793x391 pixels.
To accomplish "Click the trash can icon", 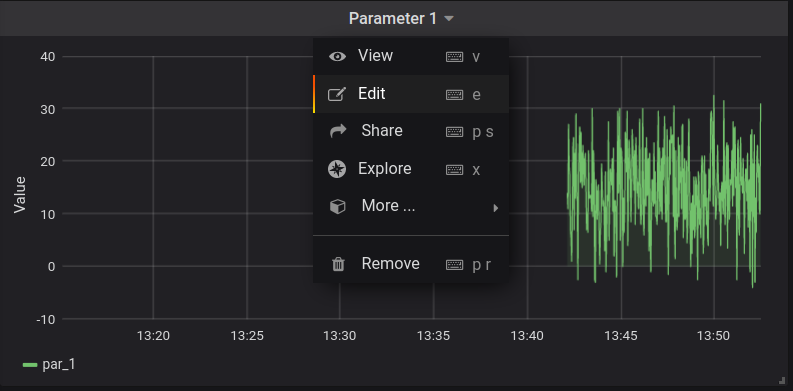I will click(x=338, y=264).
